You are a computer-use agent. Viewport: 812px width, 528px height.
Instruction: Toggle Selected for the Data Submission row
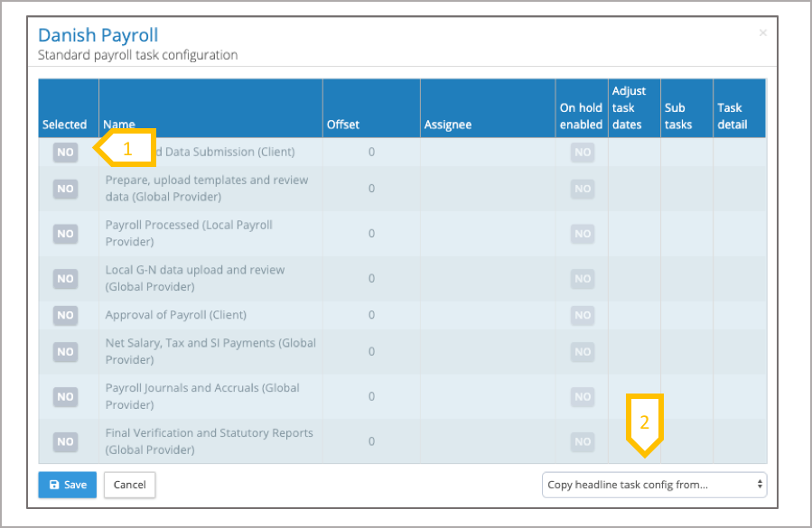point(65,153)
